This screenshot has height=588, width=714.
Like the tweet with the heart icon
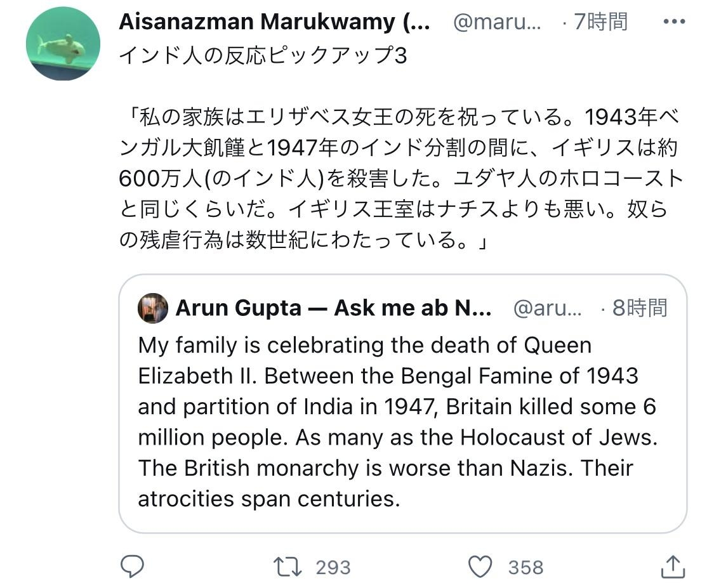click(x=480, y=566)
